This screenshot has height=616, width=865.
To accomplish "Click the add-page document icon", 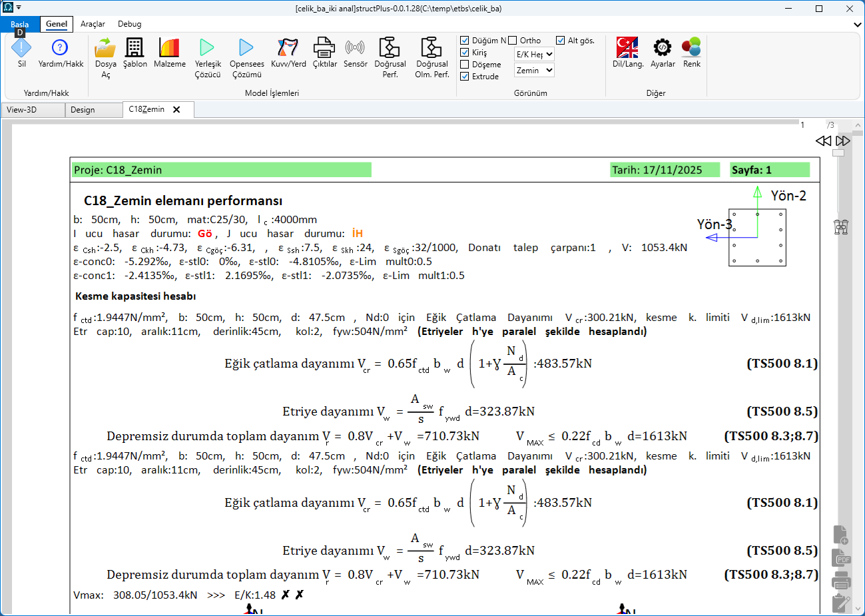I will click(841, 534).
